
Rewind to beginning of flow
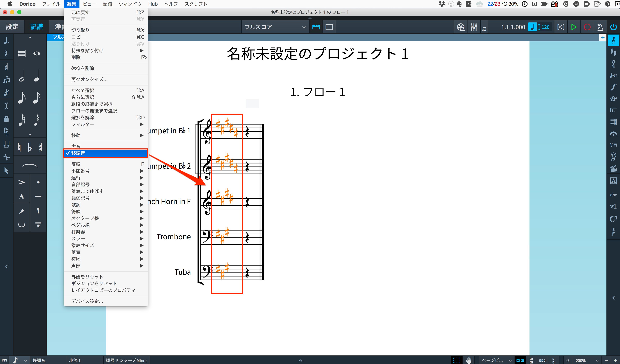click(x=561, y=27)
